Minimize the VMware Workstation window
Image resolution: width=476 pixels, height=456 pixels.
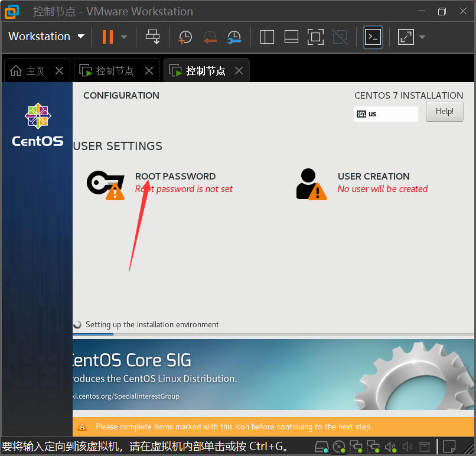(422, 11)
